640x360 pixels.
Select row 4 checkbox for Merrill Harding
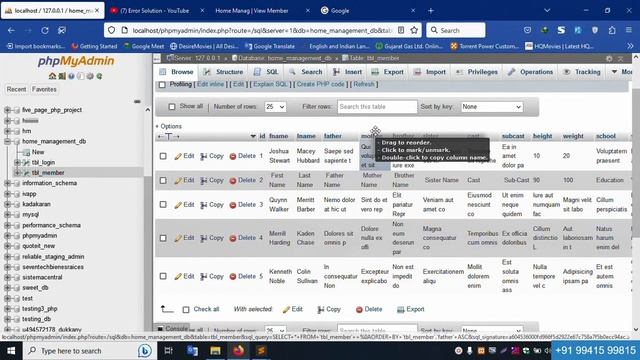[x=163, y=238]
